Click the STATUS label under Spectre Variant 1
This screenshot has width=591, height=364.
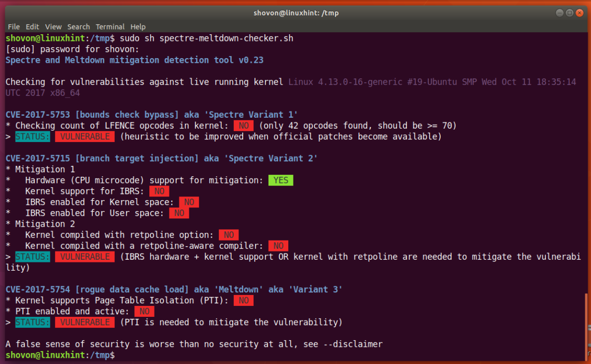pos(33,136)
